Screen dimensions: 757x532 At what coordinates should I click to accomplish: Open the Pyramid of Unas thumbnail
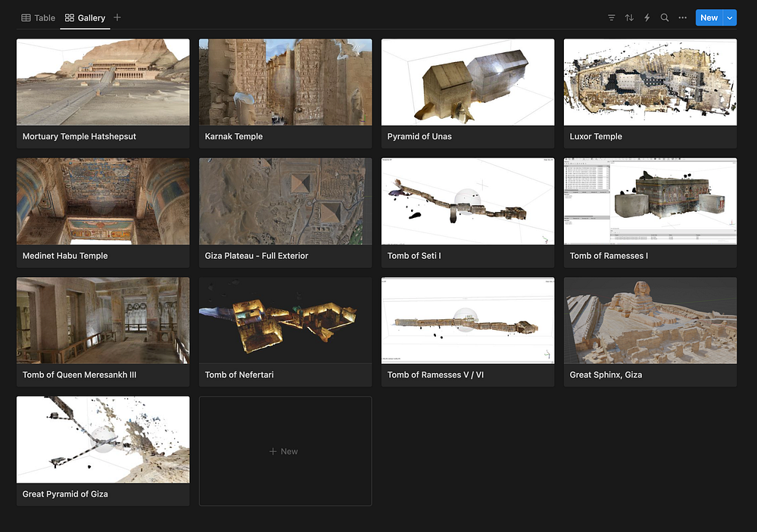click(468, 82)
